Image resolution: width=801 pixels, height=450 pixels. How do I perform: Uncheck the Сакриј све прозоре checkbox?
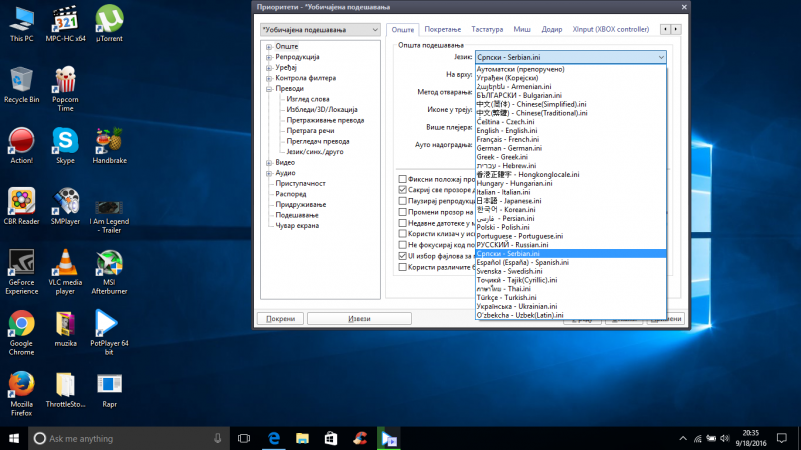403,190
